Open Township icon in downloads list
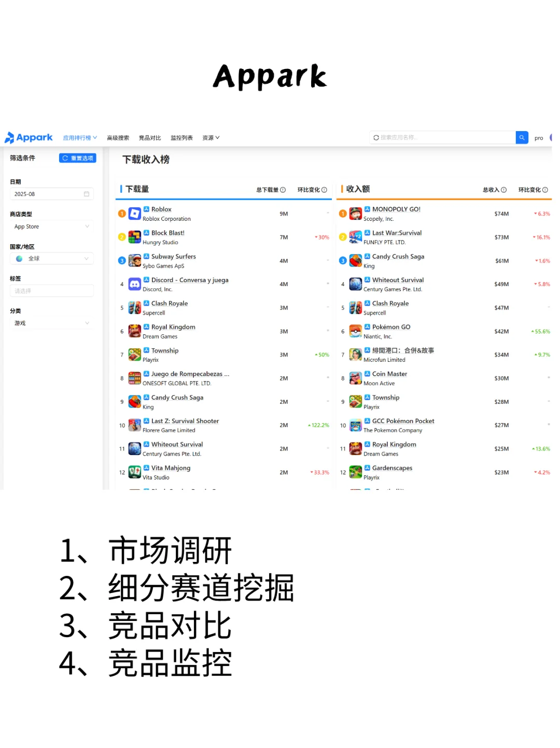Viewport: 560px width, 748px height. [x=135, y=355]
